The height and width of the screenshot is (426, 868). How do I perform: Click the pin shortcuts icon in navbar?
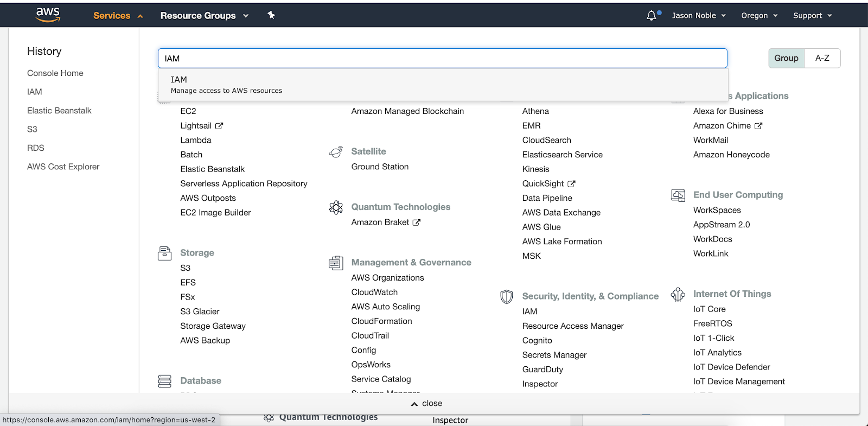(271, 15)
